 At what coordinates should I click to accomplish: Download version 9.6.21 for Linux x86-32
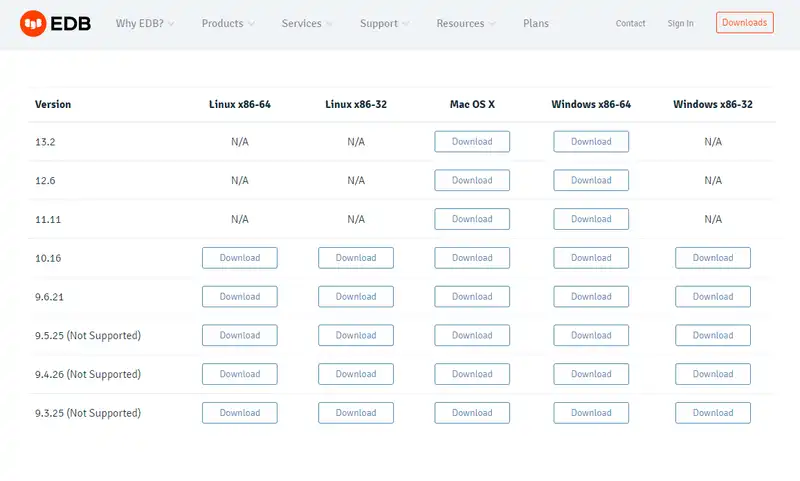tap(356, 297)
